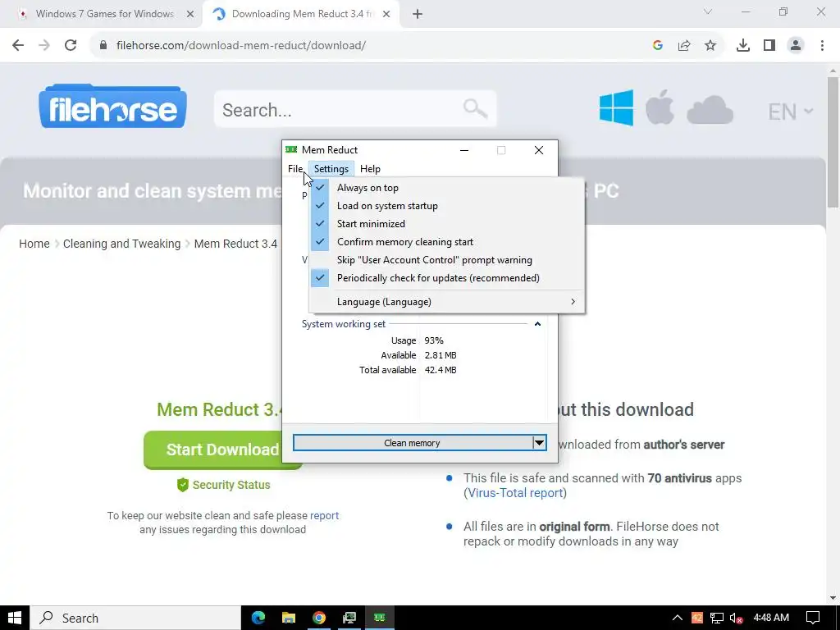840x630 pixels.
Task: Open the Chrome downloads icon
Action: pyautogui.click(x=743, y=46)
